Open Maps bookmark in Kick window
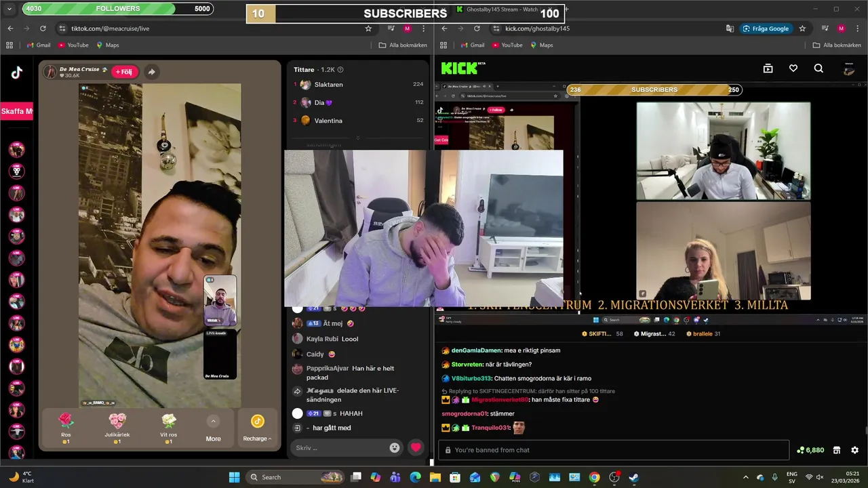868x488 pixels. tap(542, 45)
